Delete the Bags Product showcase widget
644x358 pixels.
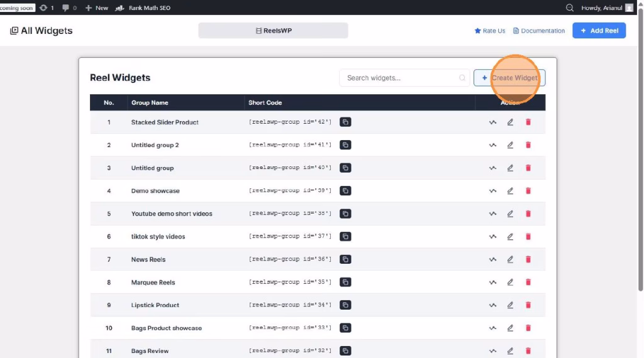pos(528,328)
